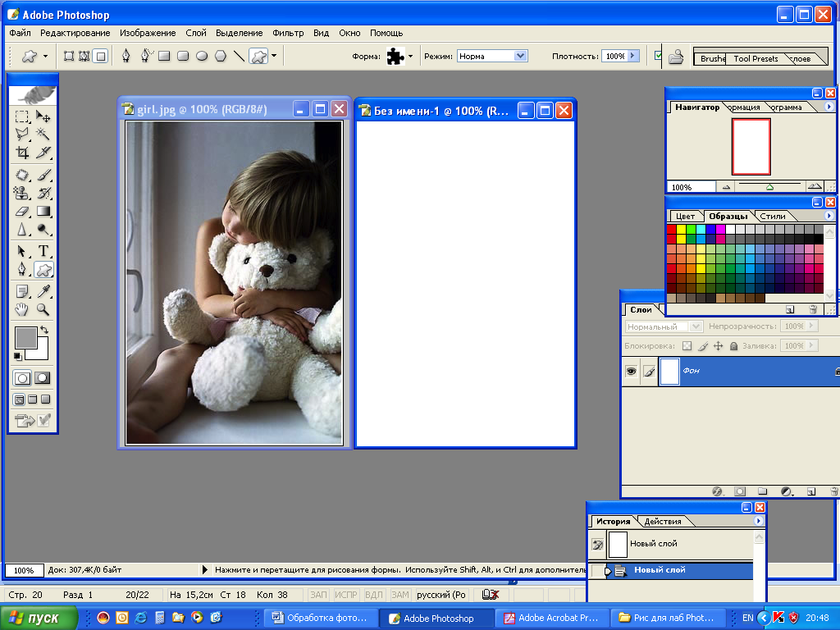Switch to Standard editing mode
The width and height of the screenshot is (840, 630).
22,378
